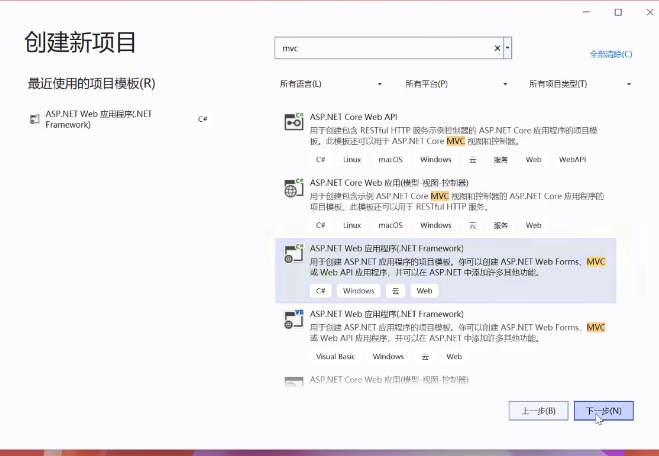Viewport: 659px width, 456px height.
Task: Click the 下一步(N) button
Action: [604, 411]
